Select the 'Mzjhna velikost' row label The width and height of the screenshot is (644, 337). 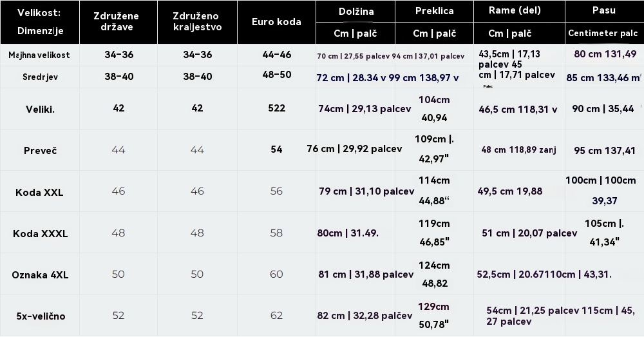coord(39,55)
